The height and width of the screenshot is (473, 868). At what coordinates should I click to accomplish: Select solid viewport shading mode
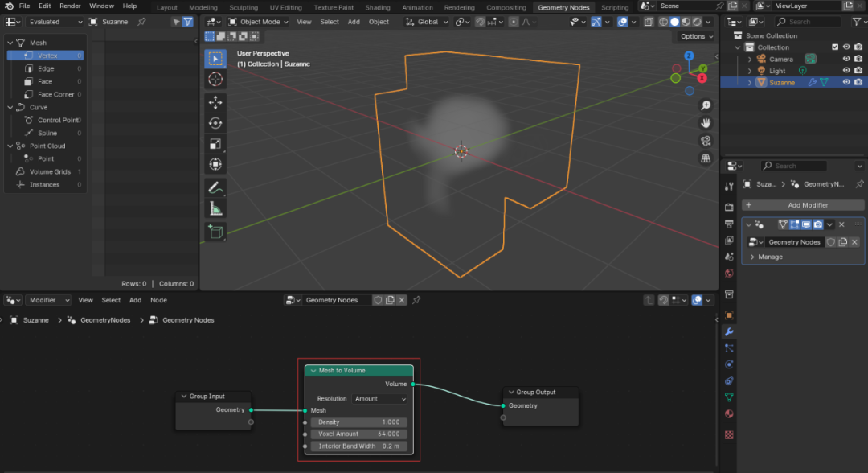pyautogui.click(x=675, y=22)
